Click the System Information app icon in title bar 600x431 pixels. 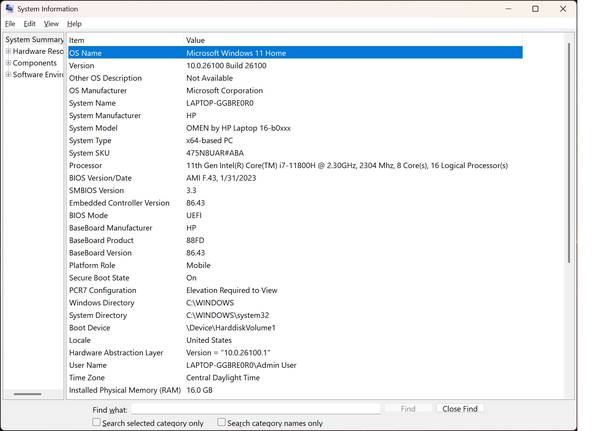10,8
